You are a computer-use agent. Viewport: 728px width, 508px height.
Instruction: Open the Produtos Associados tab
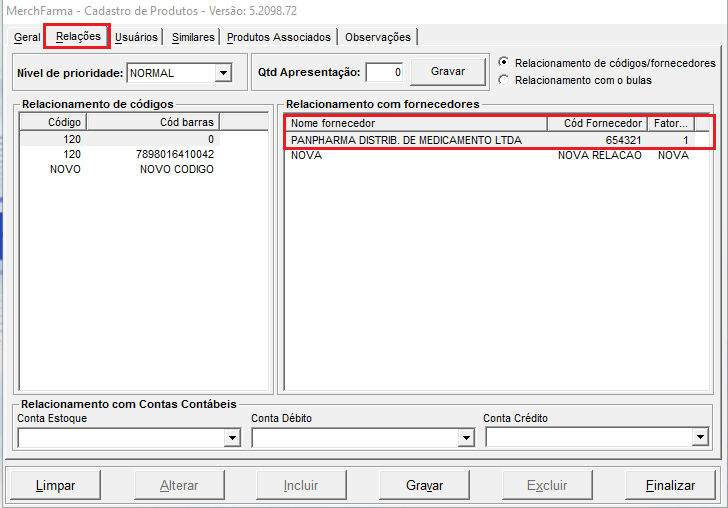pyautogui.click(x=278, y=37)
